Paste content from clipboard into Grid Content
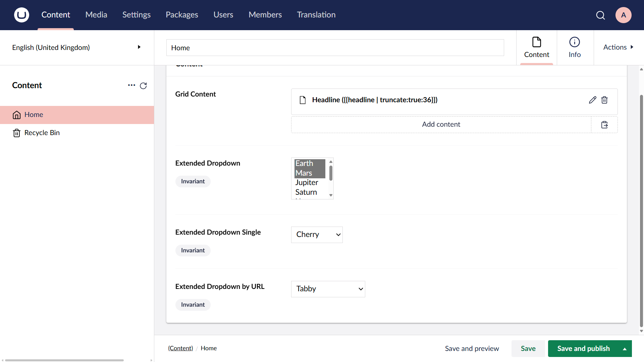 coord(605,124)
